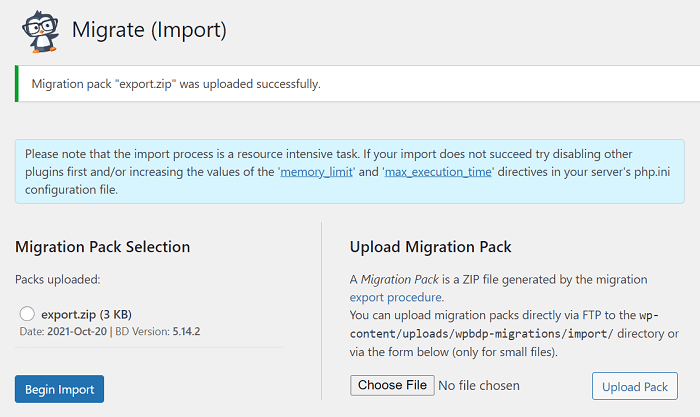Click the export.zip uploaded successfully notice

coord(357,83)
